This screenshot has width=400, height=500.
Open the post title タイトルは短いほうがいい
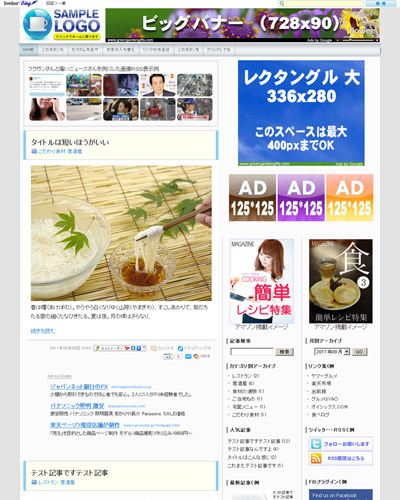tap(70, 142)
